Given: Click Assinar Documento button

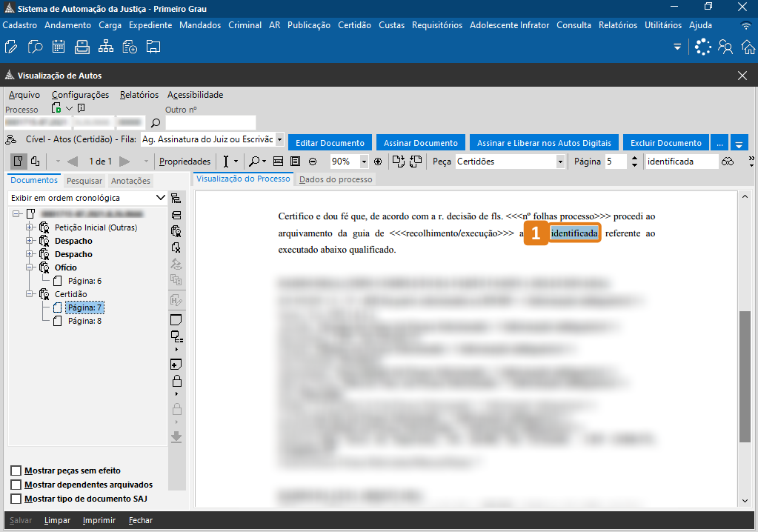Looking at the screenshot, I should pos(421,143).
